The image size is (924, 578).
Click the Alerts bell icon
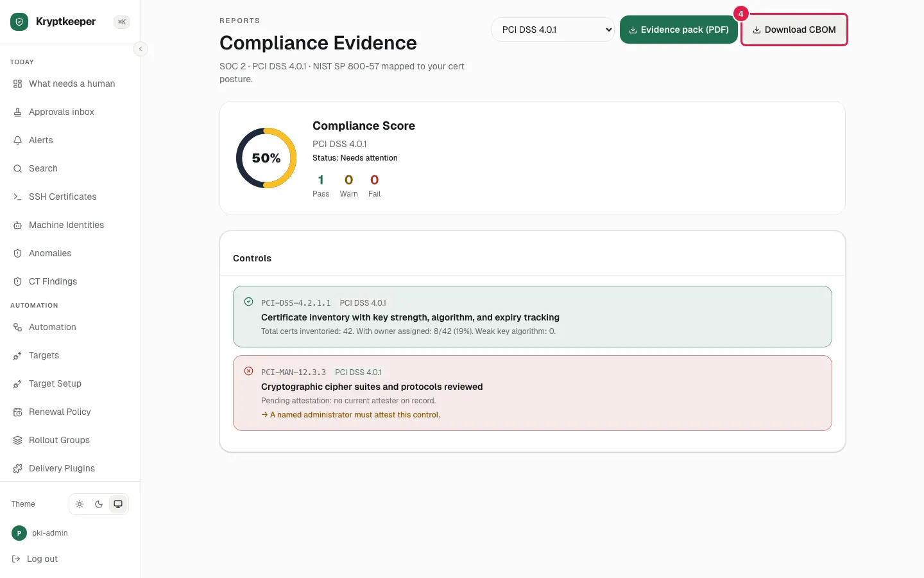tap(17, 140)
